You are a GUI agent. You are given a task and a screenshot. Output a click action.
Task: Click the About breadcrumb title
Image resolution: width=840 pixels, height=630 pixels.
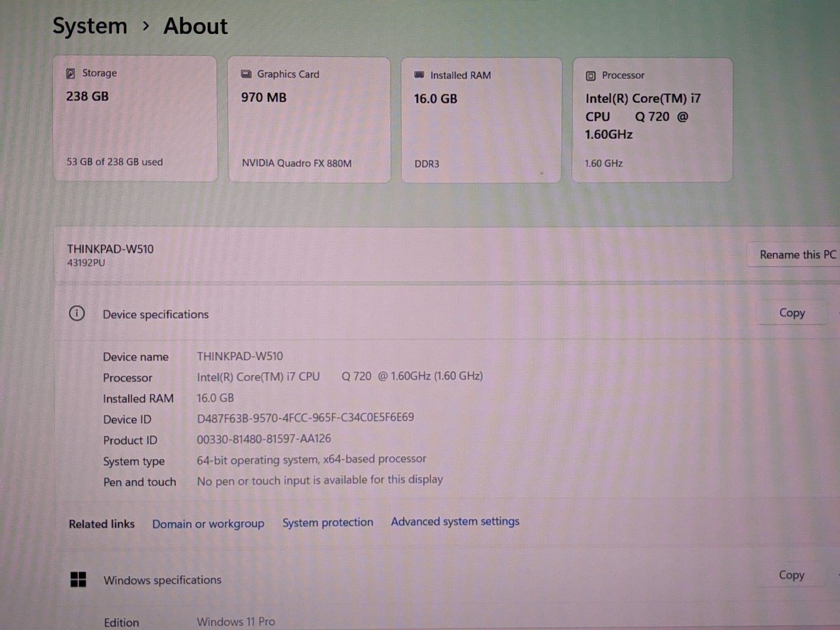(x=195, y=26)
